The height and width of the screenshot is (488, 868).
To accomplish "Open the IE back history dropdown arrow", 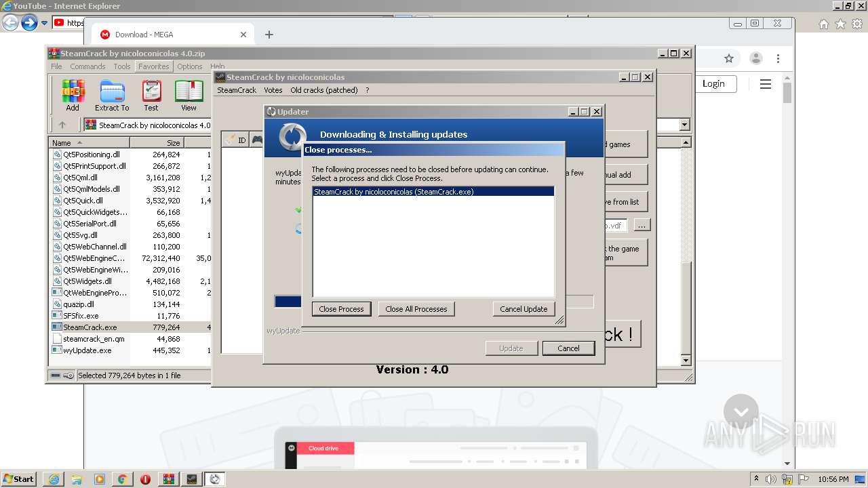I will 44,23.
